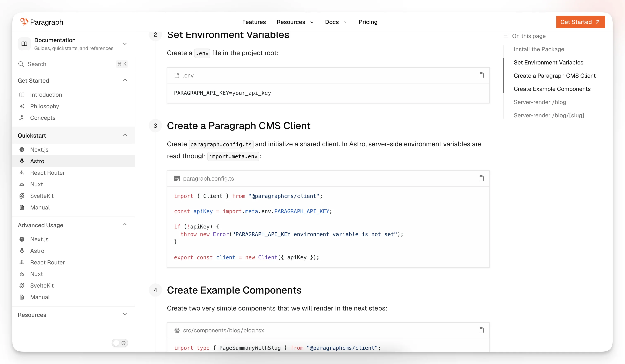Click the Advanced Usage Nuxt icon
This screenshot has width=625, height=364.
coord(22,274)
